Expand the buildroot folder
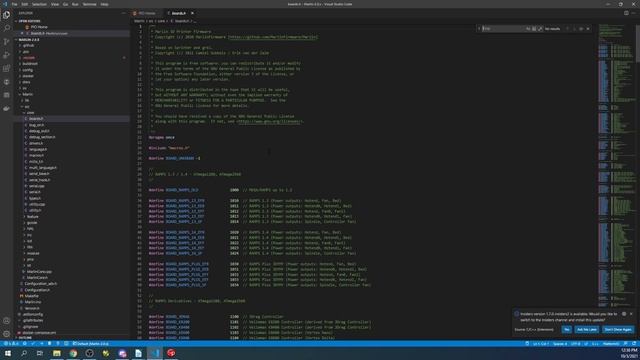This screenshot has width=640, height=360. [x=30, y=64]
